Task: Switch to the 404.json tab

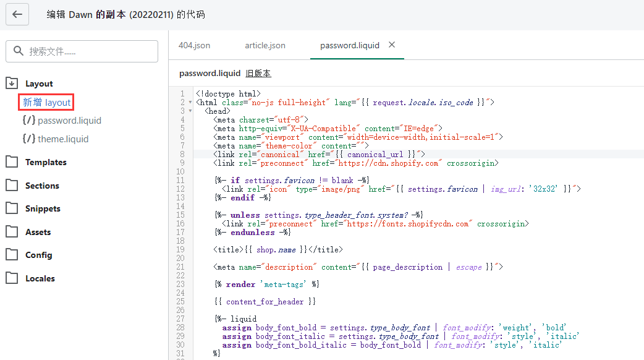Action: tap(194, 45)
